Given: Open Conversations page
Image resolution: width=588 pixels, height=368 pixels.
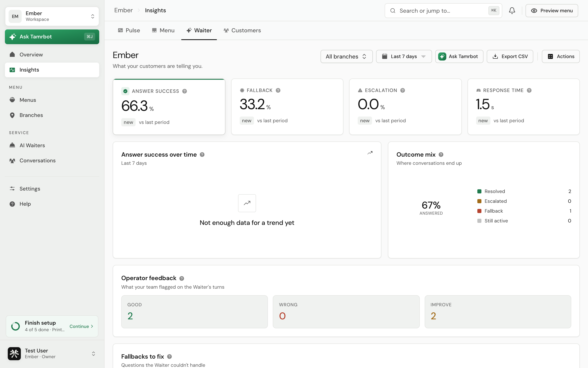Looking at the screenshot, I should 52,161.
